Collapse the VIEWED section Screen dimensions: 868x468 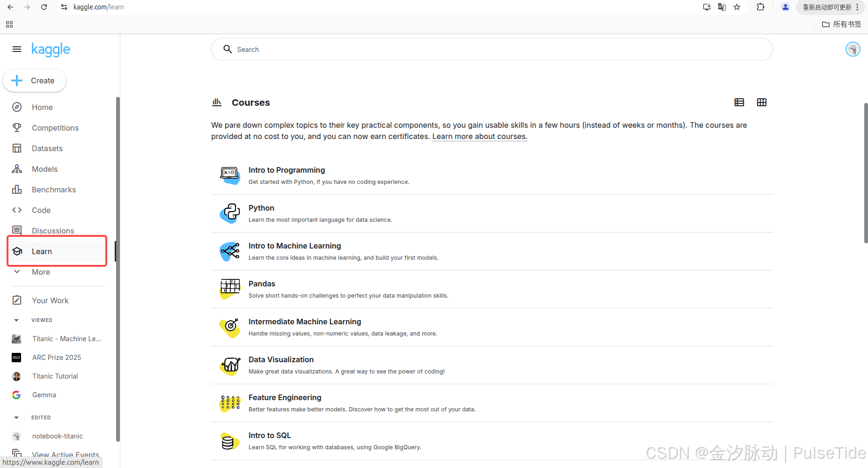point(16,320)
